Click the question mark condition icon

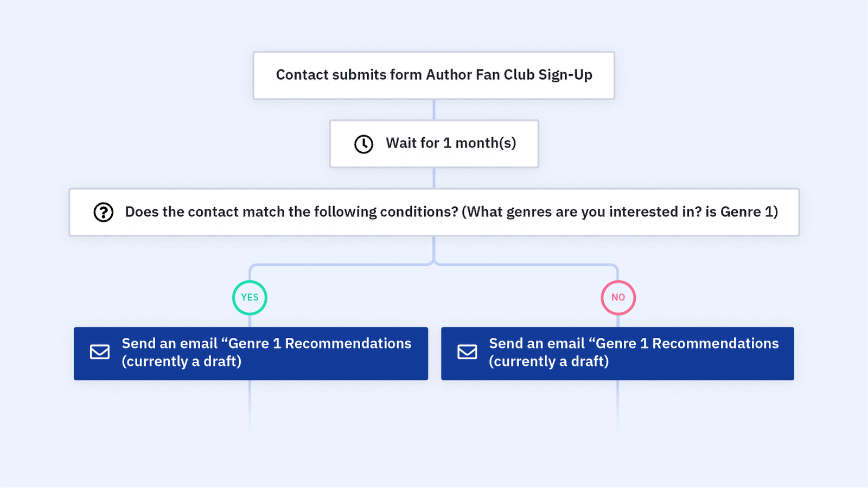[103, 212]
